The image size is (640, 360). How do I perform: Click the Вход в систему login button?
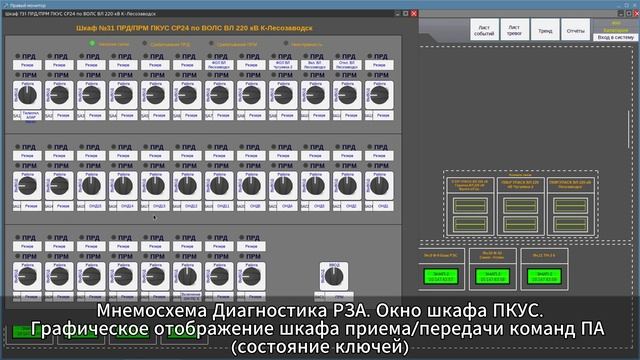tap(616, 37)
